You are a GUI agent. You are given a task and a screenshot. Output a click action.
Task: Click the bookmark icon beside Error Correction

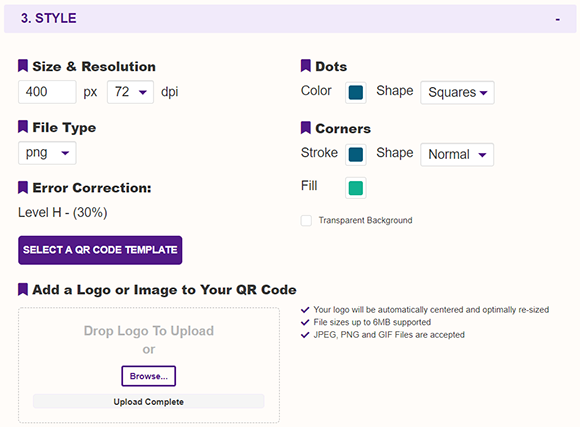pos(23,187)
